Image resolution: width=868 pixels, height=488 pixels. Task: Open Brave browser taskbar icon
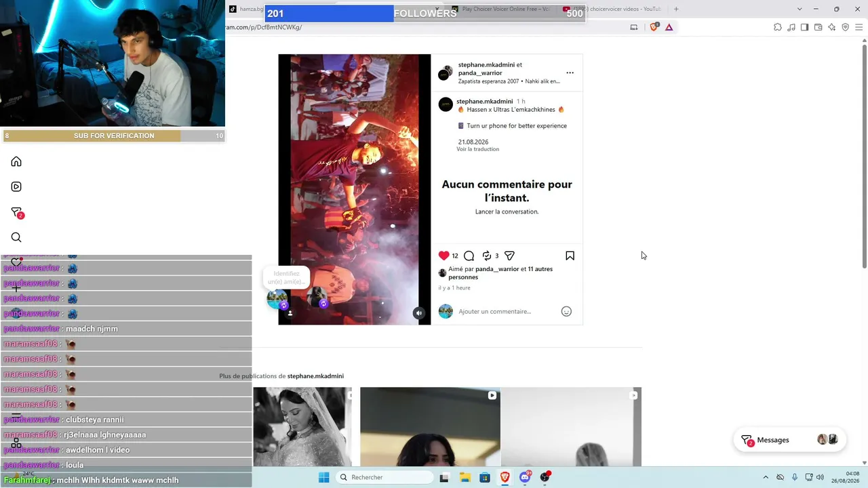click(505, 477)
